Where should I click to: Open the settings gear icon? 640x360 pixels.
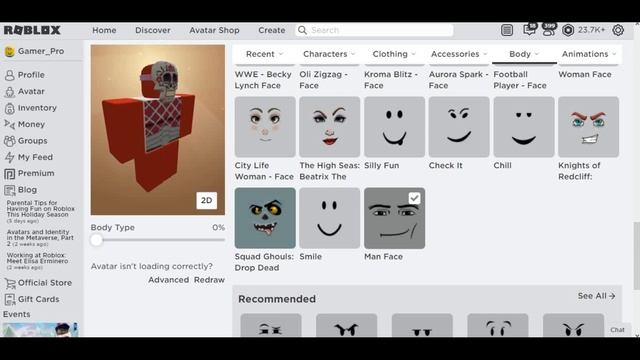click(x=618, y=30)
